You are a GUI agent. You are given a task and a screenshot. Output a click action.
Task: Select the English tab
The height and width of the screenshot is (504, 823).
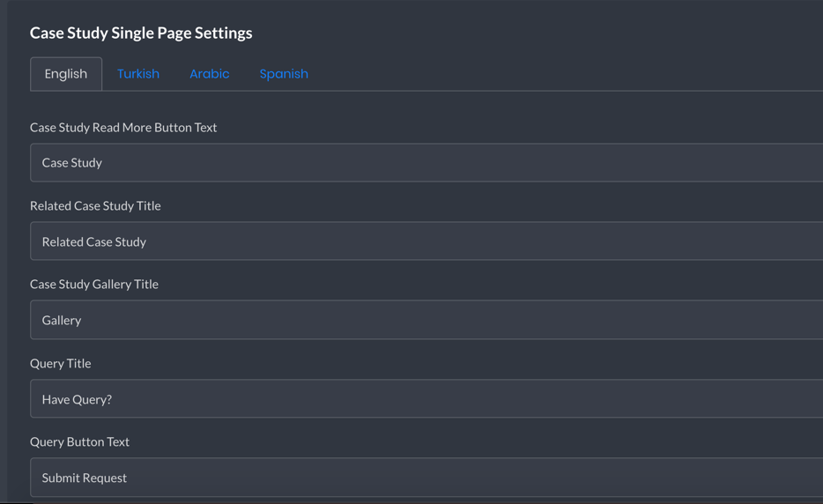click(66, 74)
